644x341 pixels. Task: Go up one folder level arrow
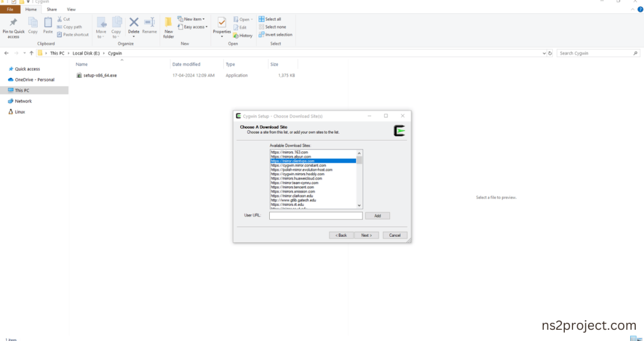click(31, 53)
